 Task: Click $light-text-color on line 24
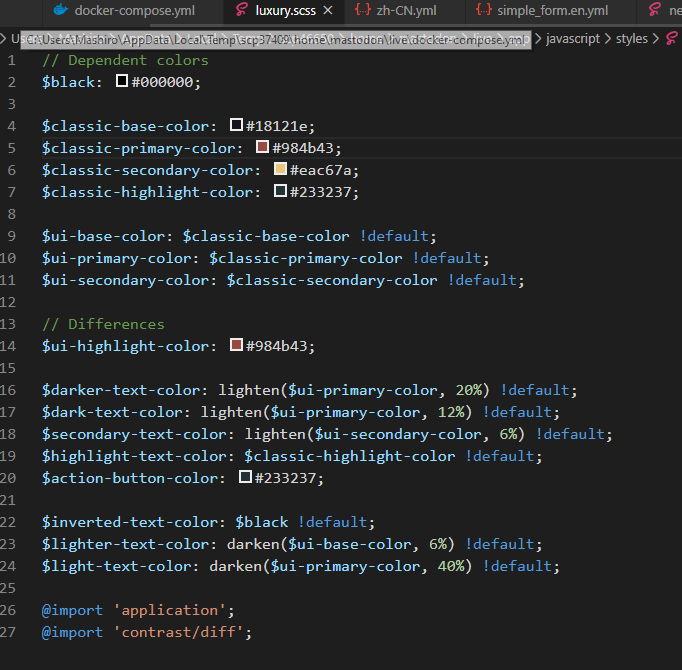pyautogui.click(x=116, y=566)
